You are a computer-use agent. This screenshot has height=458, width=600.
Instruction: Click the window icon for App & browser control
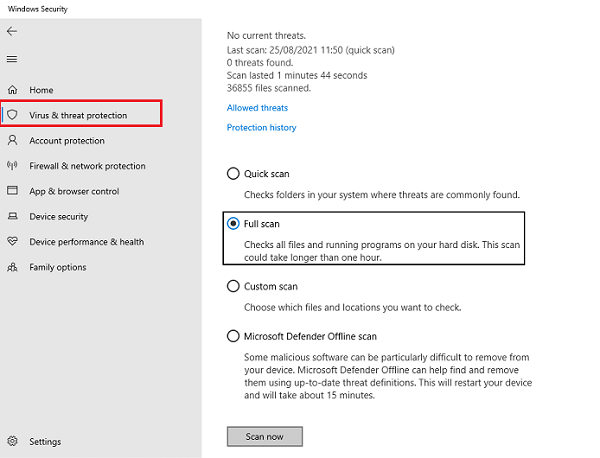[x=12, y=191]
